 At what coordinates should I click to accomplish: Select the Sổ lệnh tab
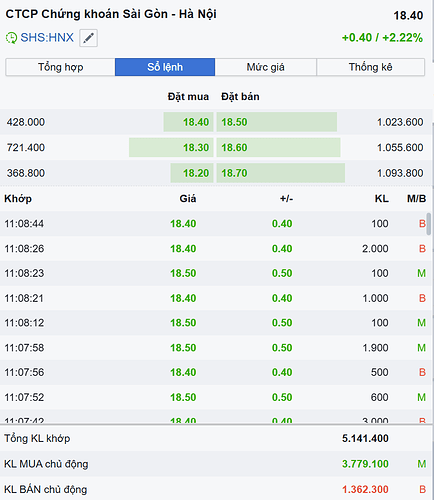point(165,67)
